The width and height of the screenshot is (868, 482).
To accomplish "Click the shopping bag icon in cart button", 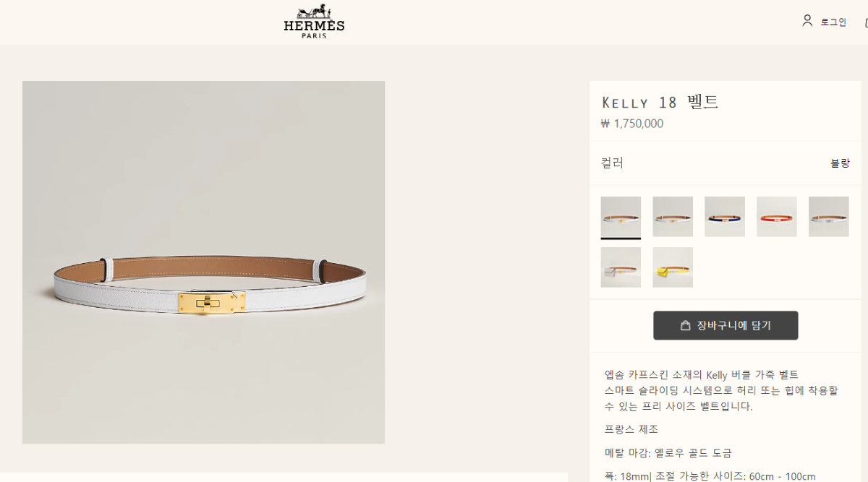I will click(x=685, y=325).
